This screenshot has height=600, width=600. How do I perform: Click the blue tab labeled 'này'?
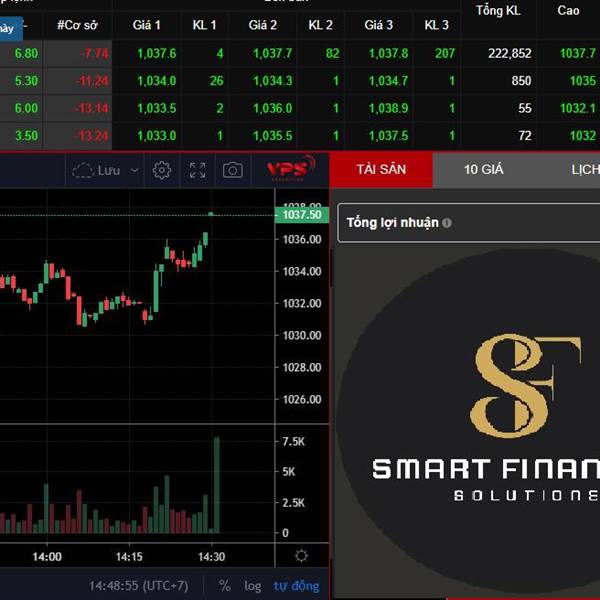click(11, 28)
